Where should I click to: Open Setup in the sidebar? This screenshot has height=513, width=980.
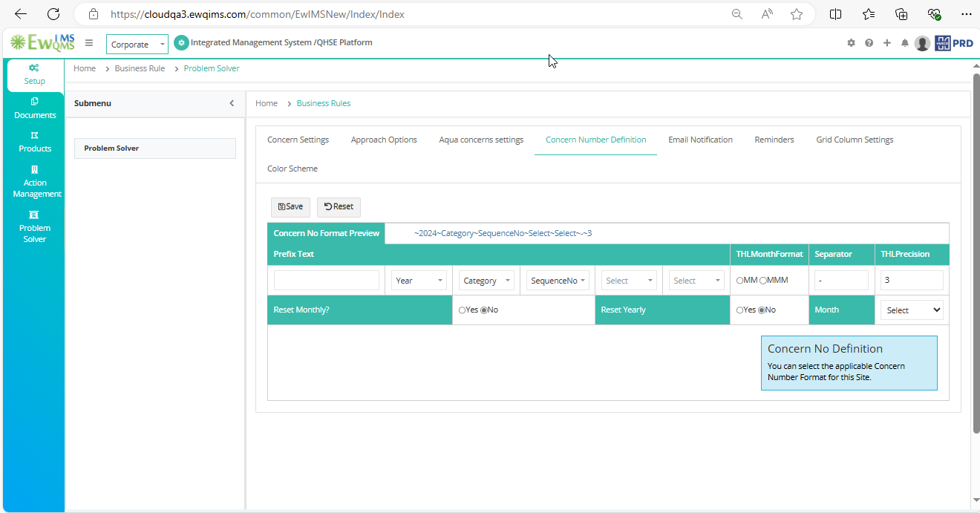pos(35,74)
